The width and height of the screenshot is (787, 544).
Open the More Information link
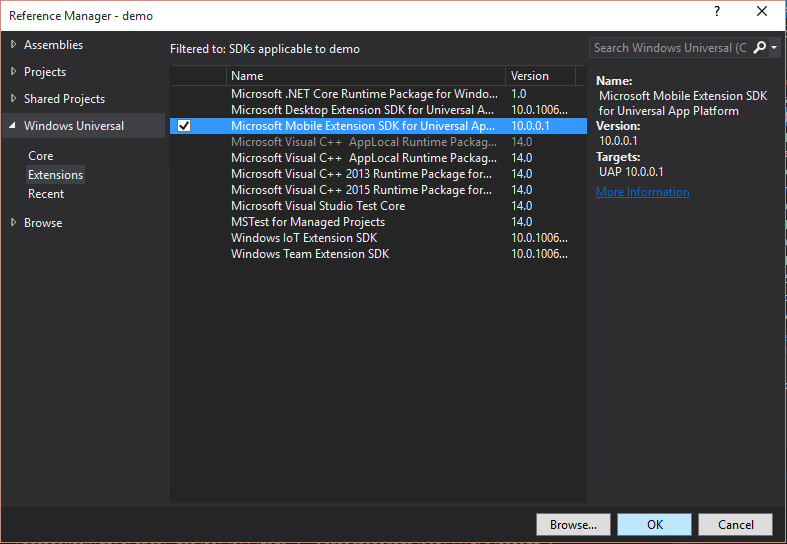coord(642,192)
